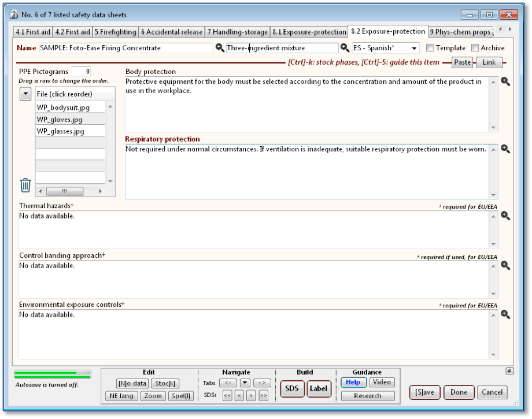Click Respiratory protection scrollbar down arrow

click(493, 195)
